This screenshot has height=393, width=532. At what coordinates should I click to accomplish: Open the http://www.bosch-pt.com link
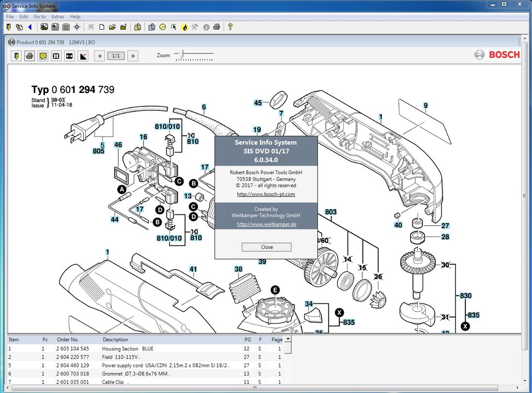point(266,195)
